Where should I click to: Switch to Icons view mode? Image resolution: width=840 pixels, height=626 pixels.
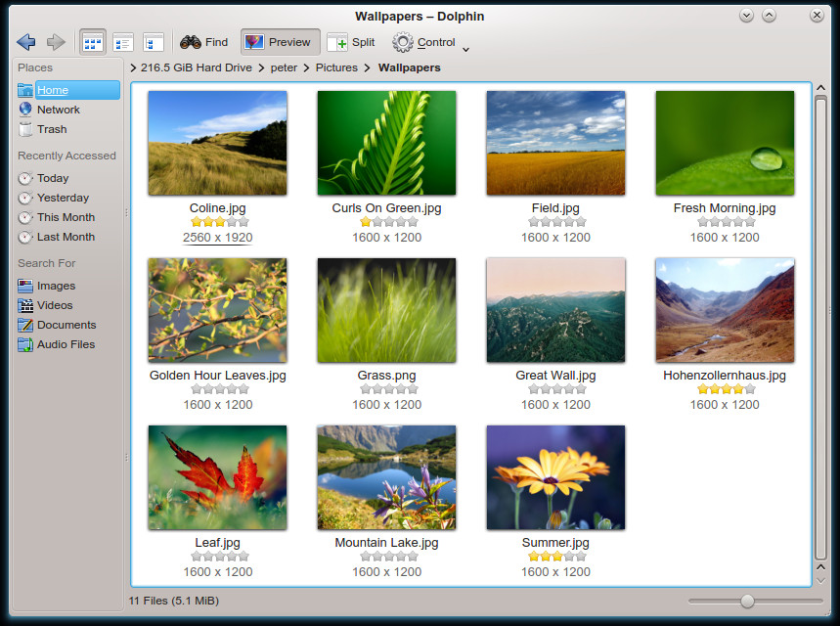(93, 42)
